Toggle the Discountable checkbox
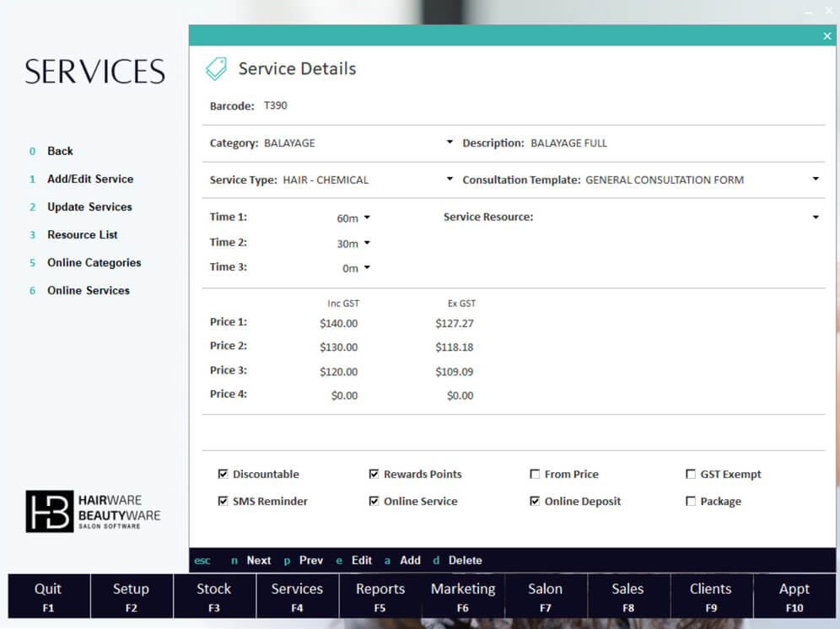 223,474
